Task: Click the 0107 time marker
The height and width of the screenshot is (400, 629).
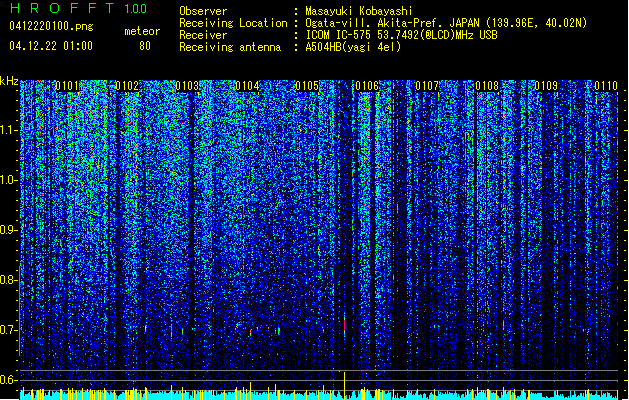Action: coord(427,86)
